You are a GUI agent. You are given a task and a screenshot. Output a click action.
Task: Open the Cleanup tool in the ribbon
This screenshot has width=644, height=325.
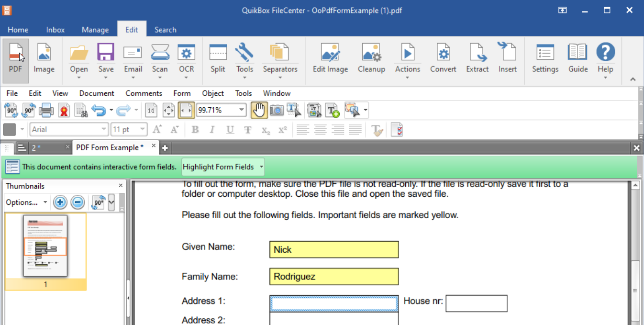coord(371,58)
